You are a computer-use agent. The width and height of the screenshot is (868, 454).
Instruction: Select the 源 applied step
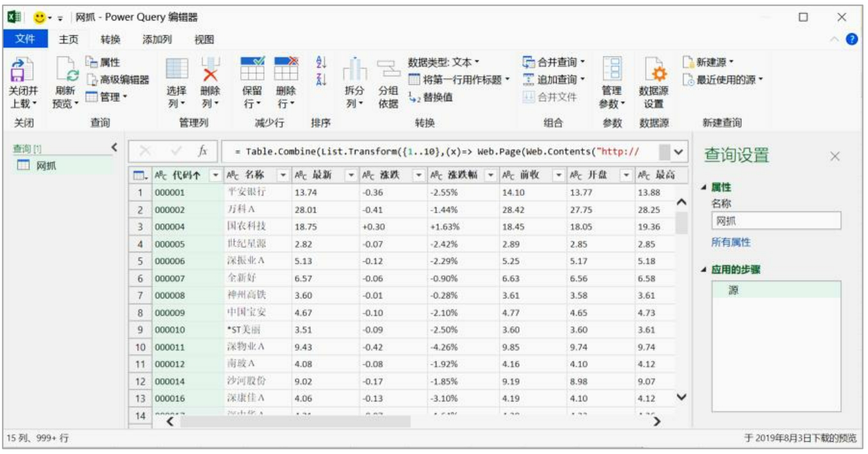[776, 290]
